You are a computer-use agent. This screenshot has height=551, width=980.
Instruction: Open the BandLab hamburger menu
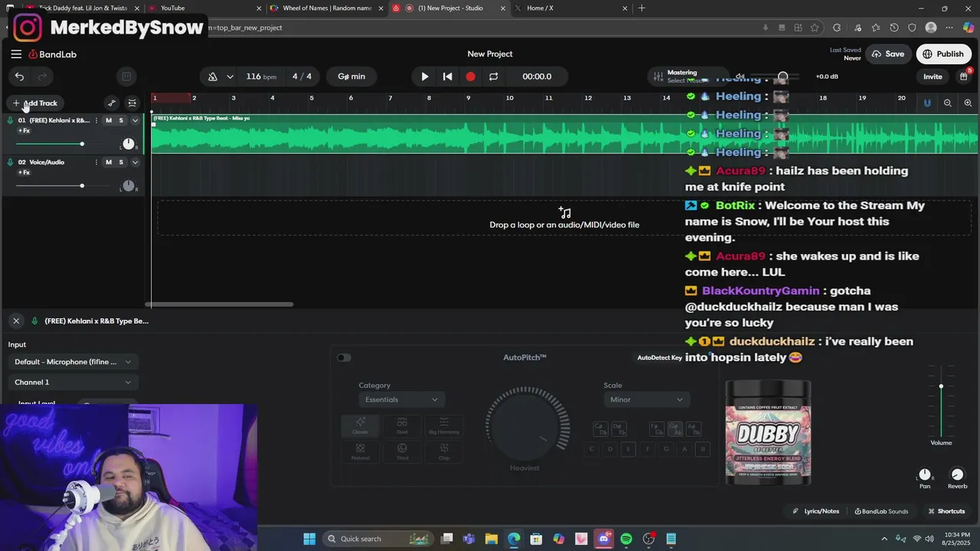click(x=16, y=54)
